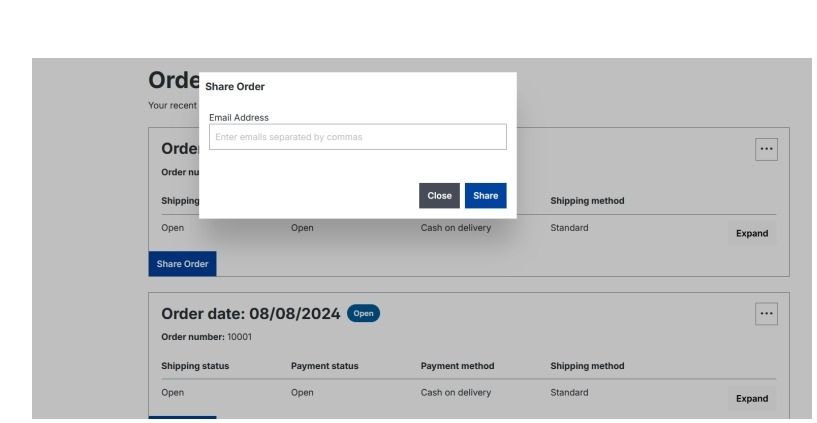Click Shipping method header in order 10001

coord(587,366)
